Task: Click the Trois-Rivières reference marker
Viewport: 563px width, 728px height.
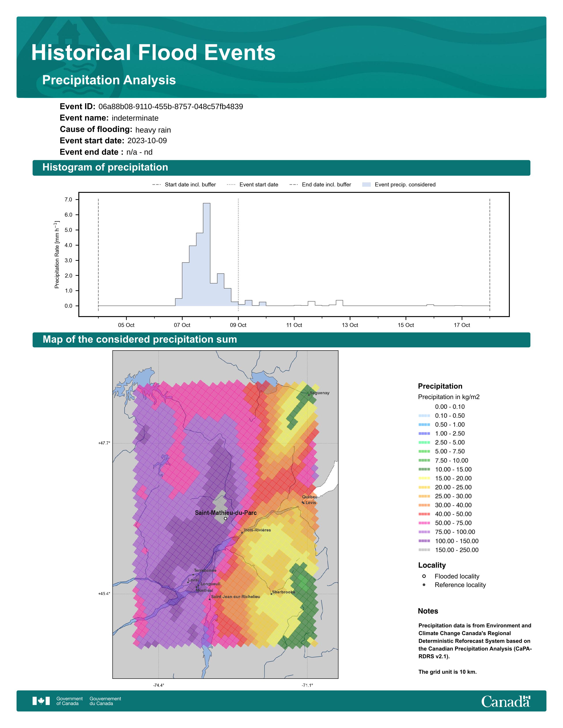Action: pyautogui.click(x=242, y=532)
